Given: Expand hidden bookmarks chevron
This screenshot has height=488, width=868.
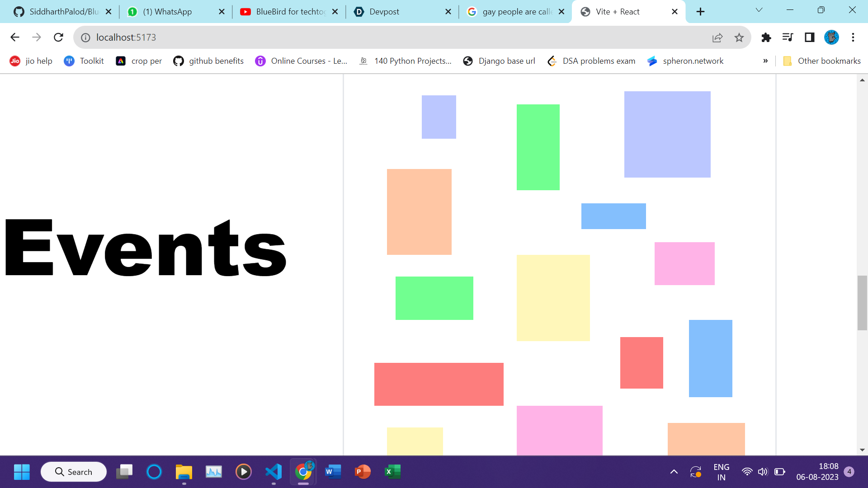Looking at the screenshot, I should coord(765,61).
